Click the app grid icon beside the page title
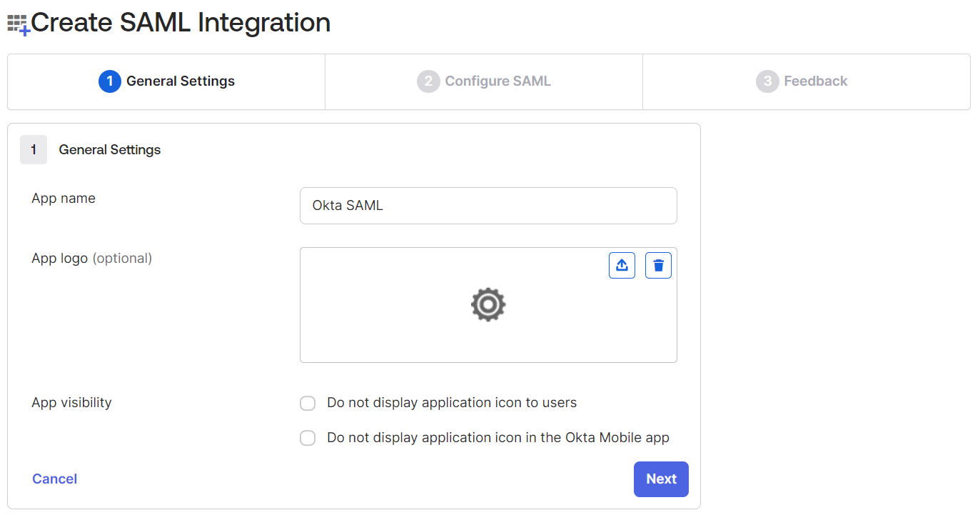Image resolution: width=980 pixels, height=520 pixels. click(18, 24)
